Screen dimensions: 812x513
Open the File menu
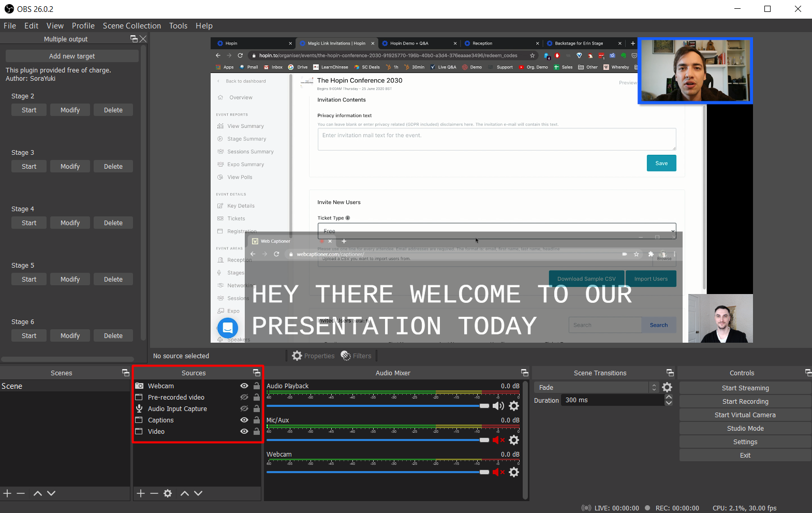[10, 25]
